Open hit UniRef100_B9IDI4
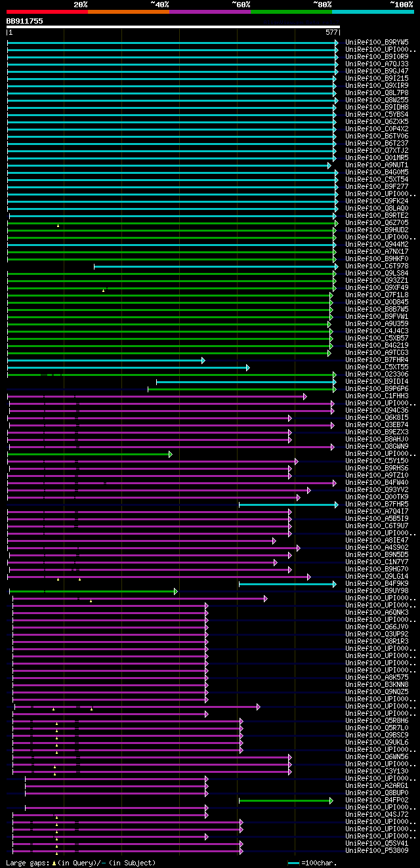The image size is (420, 868). point(377,381)
